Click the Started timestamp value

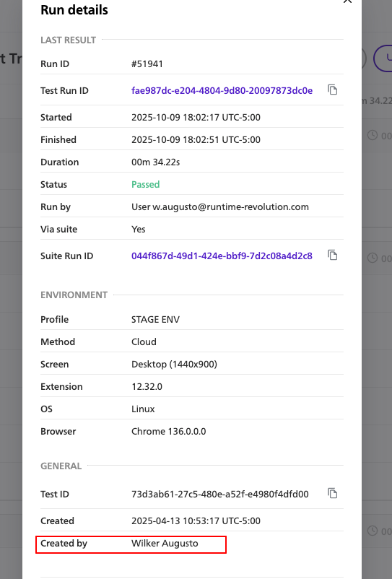196,118
